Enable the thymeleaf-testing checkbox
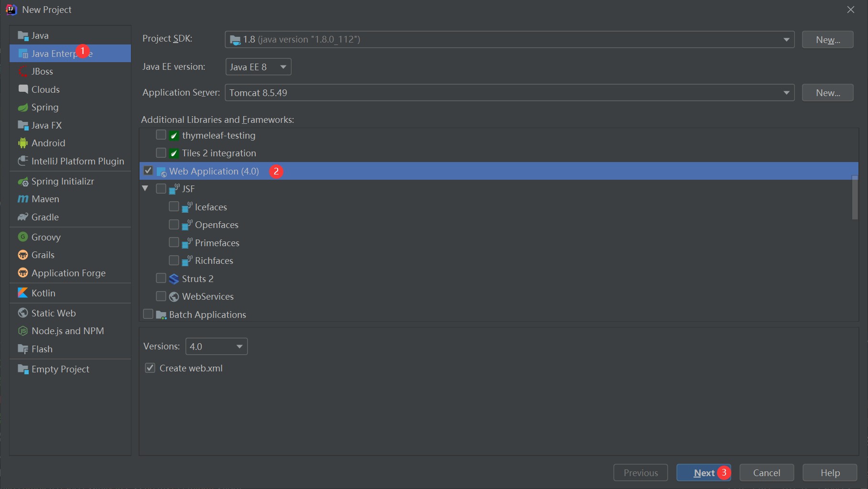The height and width of the screenshot is (489, 868). (x=161, y=135)
